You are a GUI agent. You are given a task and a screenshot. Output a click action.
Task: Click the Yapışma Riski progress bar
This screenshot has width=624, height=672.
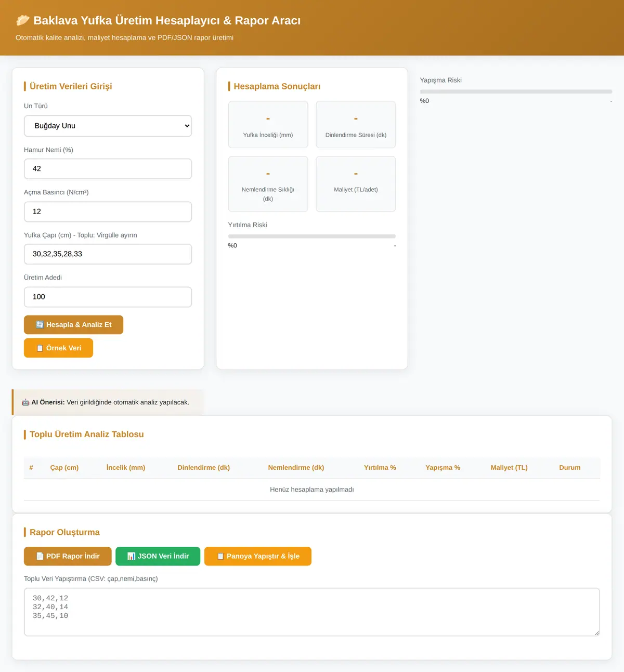point(516,91)
